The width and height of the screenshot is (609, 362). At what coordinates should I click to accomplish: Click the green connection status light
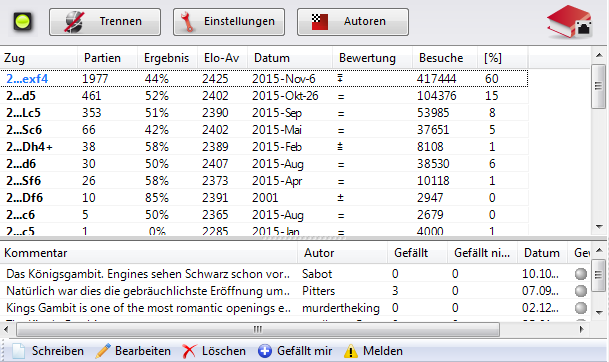(x=22, y=21)
